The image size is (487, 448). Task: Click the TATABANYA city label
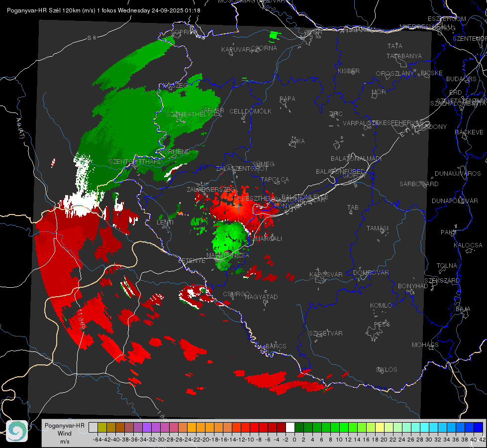(x=404, y=56)
